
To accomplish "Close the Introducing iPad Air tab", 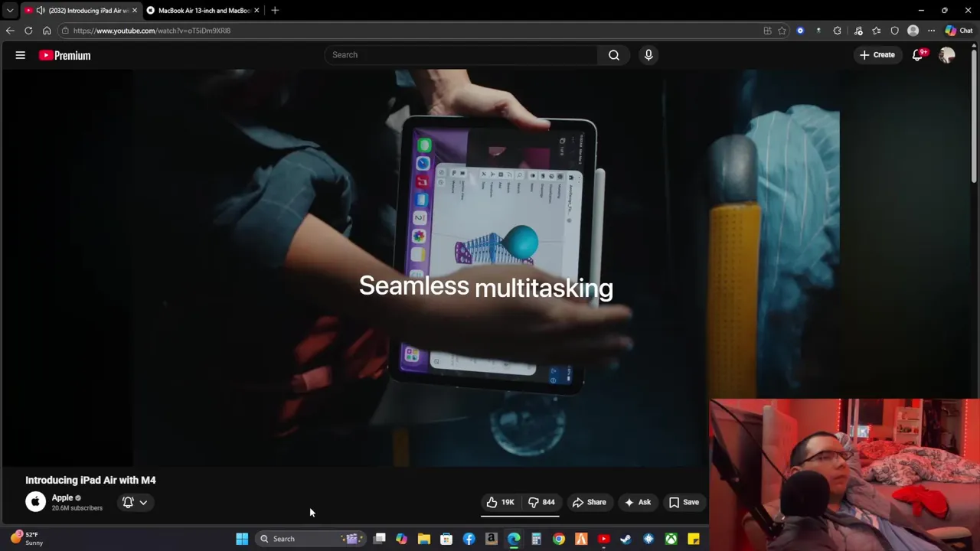I will (x=134, y=10).
